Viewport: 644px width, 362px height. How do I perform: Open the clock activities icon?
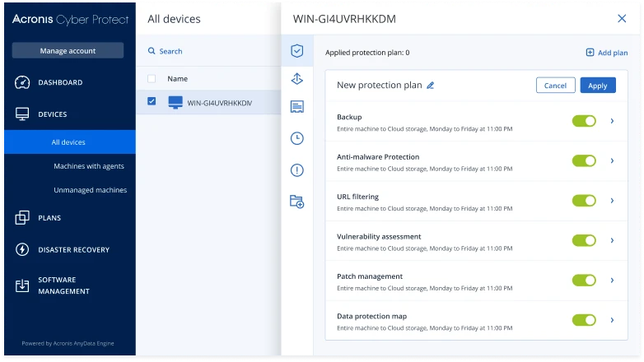tap(297, 138)
